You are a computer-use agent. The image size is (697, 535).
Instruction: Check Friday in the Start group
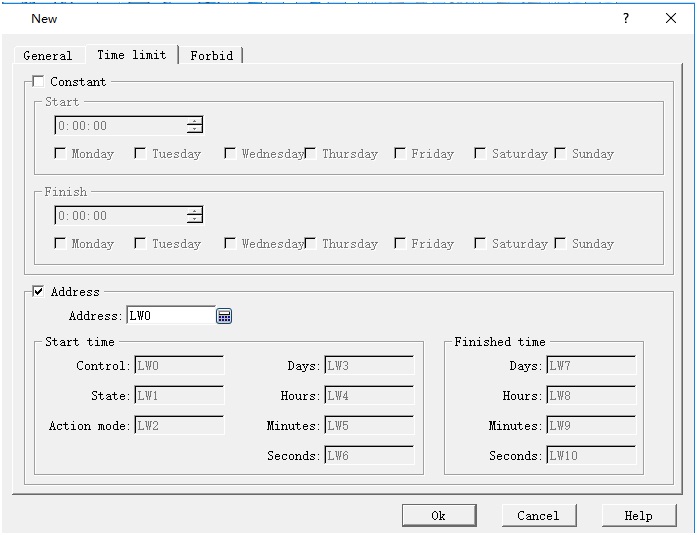[x=400, y=154]
